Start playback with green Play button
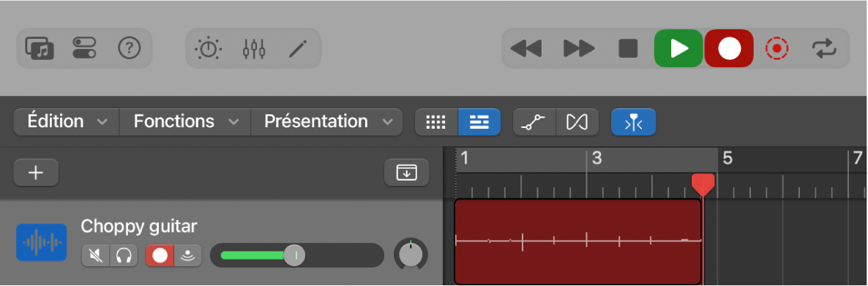868x286 pixels. (x=678, y=49)
